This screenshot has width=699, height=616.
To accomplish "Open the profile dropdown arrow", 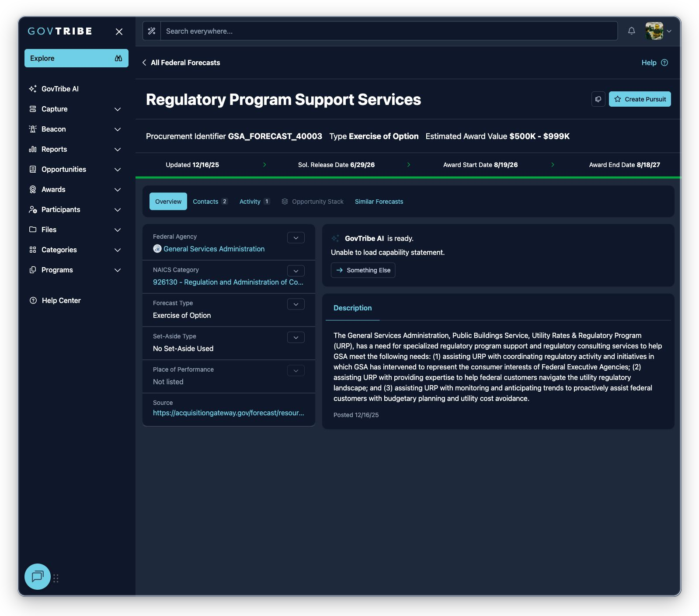I will [669, 31].
